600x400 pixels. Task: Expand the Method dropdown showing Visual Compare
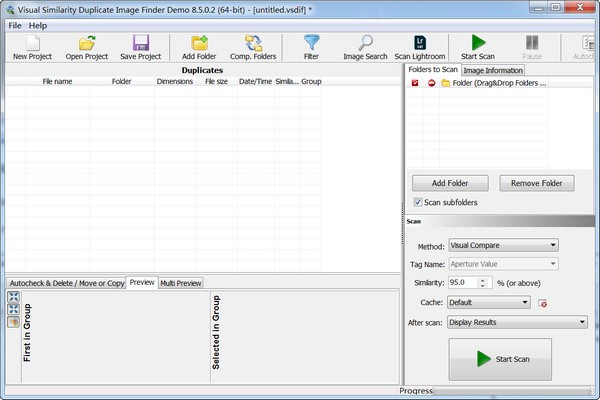coord(503,245)
